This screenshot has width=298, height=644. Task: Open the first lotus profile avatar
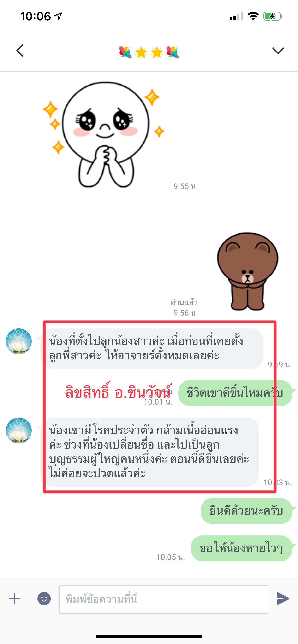coord(19,341)
